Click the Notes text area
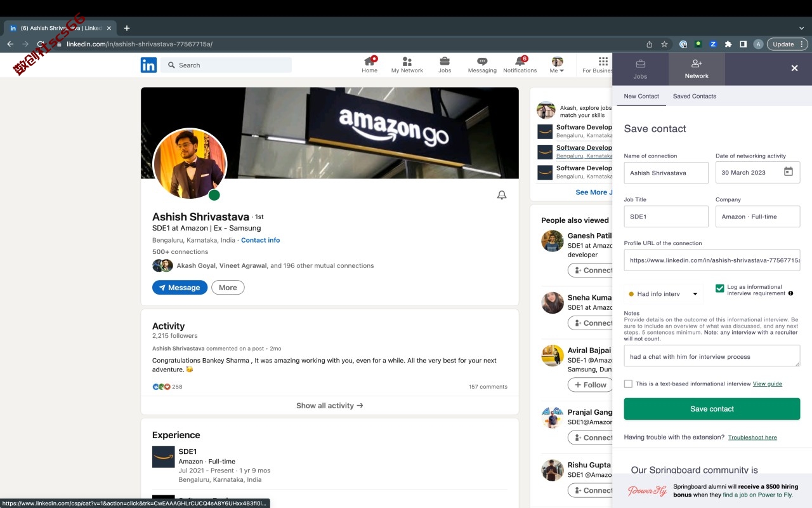This screenshot has height=508, width=812. [712, 356]
